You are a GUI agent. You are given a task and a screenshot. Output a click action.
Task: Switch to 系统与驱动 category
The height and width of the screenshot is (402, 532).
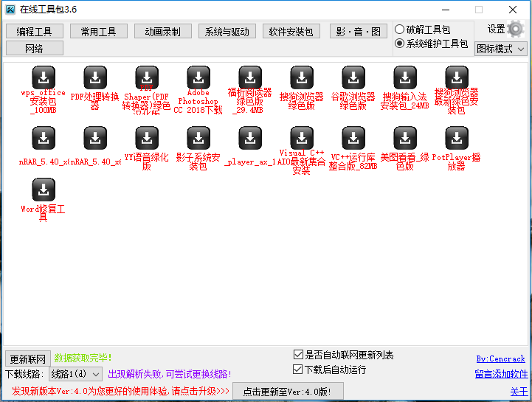point(227,31)
